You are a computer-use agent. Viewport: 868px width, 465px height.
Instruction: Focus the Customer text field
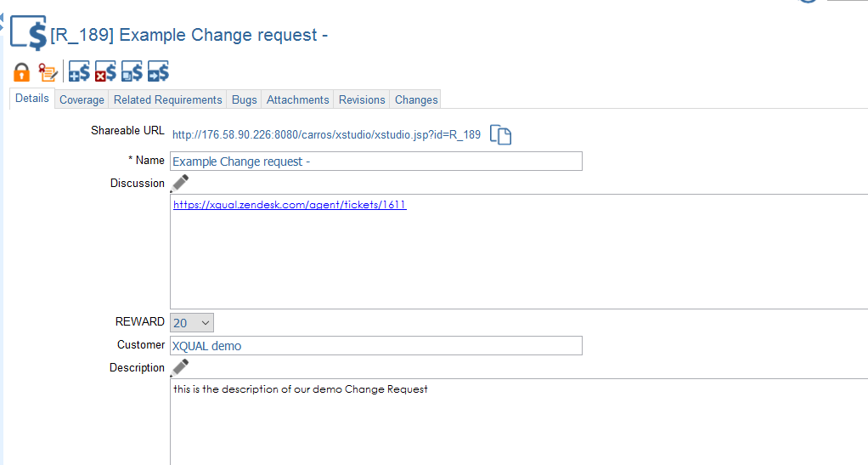(375, 346)
